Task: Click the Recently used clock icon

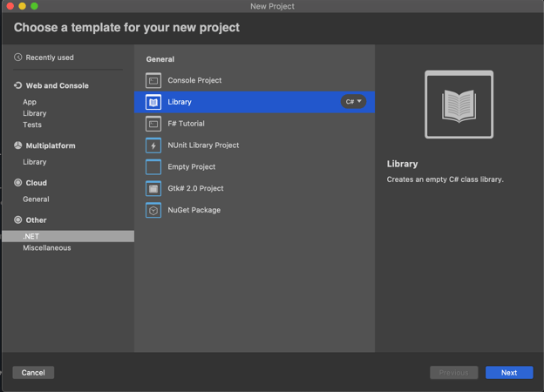Action: (x=18, y=57)
